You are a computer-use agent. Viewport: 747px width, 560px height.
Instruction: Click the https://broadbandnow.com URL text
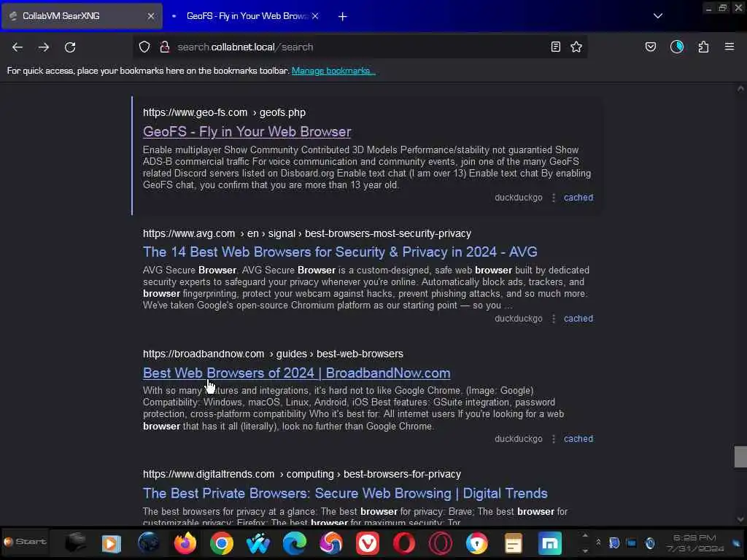(204, 354)
